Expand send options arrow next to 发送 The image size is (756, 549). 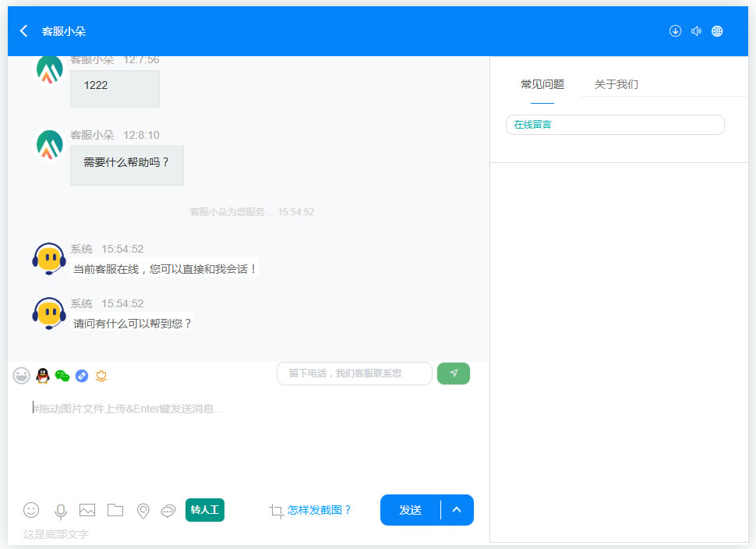(x=457, y=510)
